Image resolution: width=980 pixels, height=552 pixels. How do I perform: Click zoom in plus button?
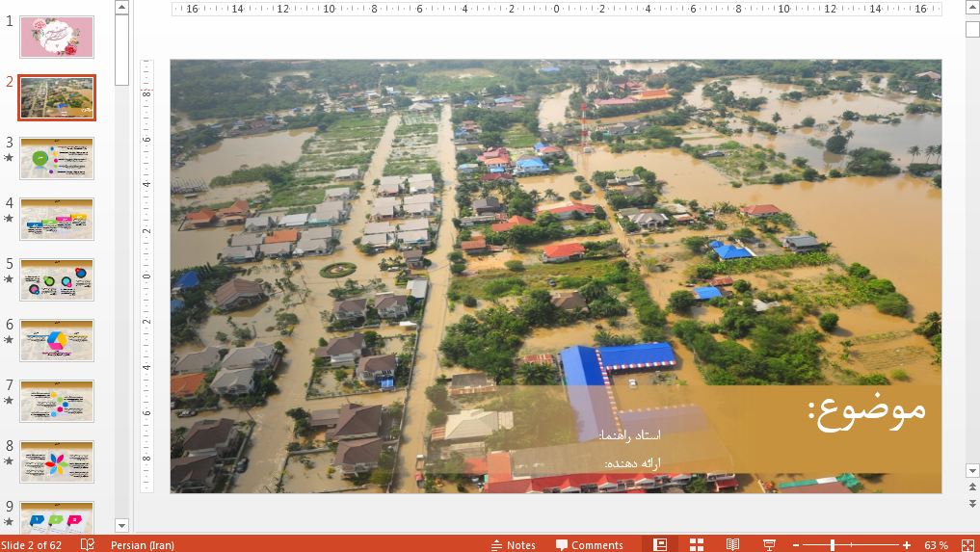tap(907, 544)
